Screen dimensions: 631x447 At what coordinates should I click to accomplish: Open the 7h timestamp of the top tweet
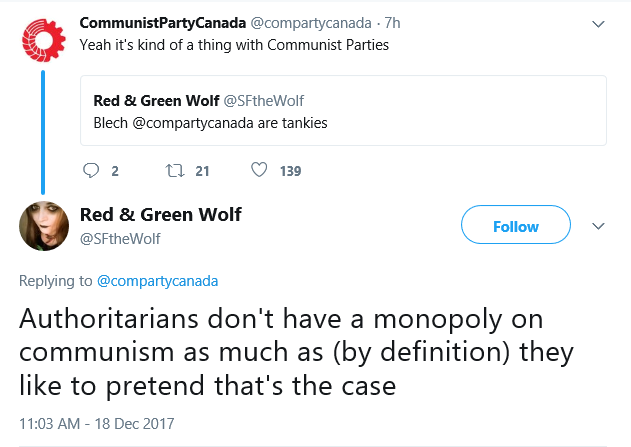click(x=392, y=23)
